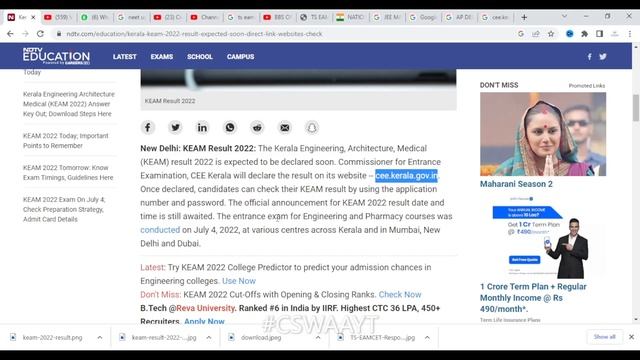640x360 pixels.
Task: Share article via WhatsApp
Action: tap(230, 128)
